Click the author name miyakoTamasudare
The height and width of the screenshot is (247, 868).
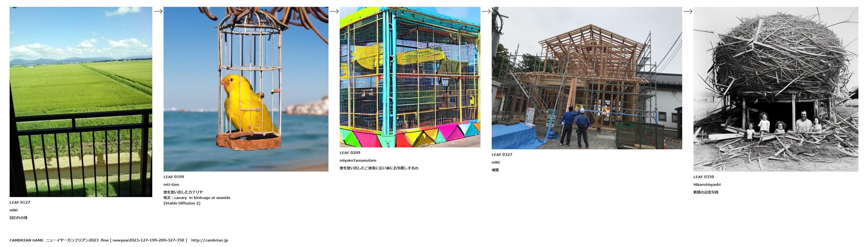point(358,160)
